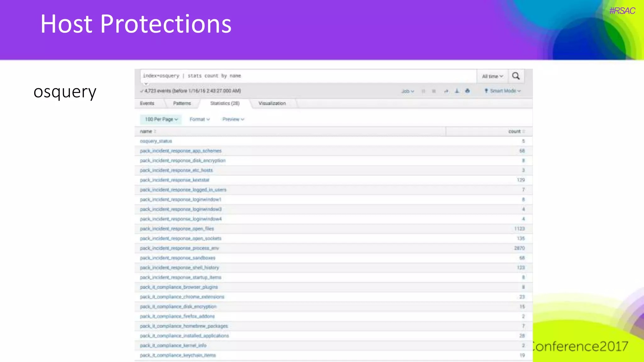Click count 129 for kextstat row
Image resolution: width=644 pixels, height=362 pixels.
[521, 180]
